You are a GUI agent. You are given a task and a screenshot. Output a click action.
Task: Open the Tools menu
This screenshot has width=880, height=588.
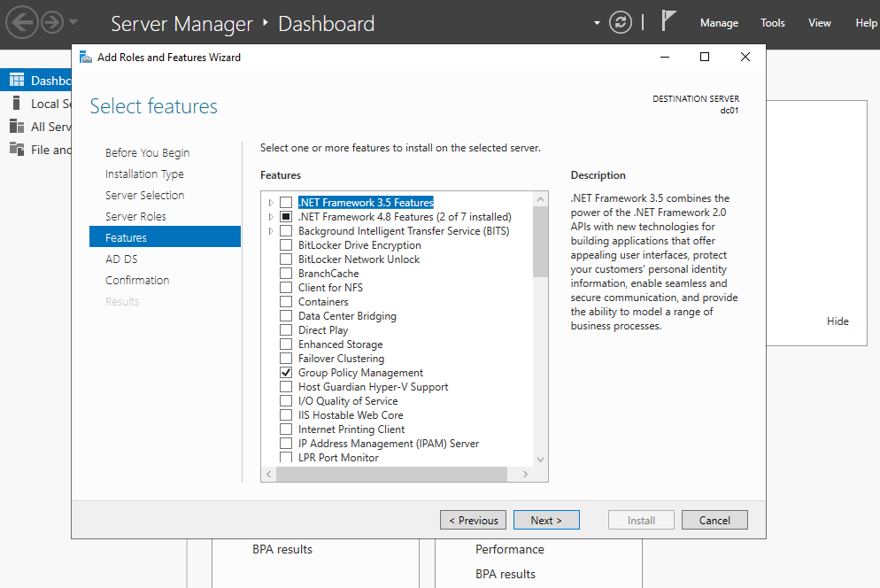(x=772, y=23)
